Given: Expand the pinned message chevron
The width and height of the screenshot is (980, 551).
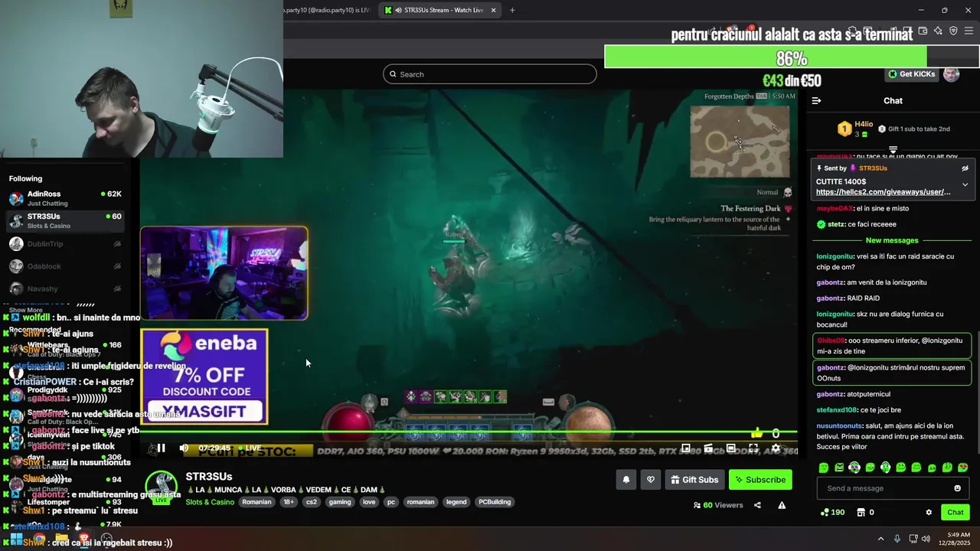Looking at the screenshot, I should tap(965, 184).
